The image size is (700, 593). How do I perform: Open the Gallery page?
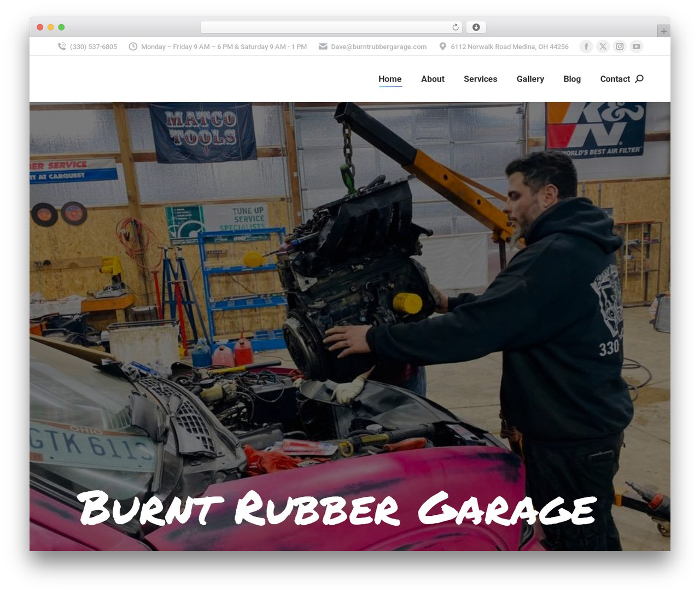pyautogui.click(x=530, y=79)
